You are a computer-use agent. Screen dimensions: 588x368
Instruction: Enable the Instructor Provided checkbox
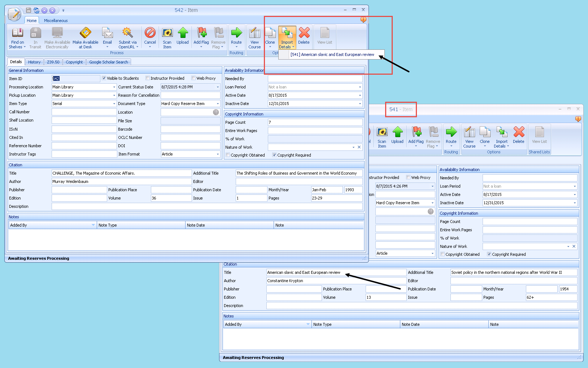148,78
